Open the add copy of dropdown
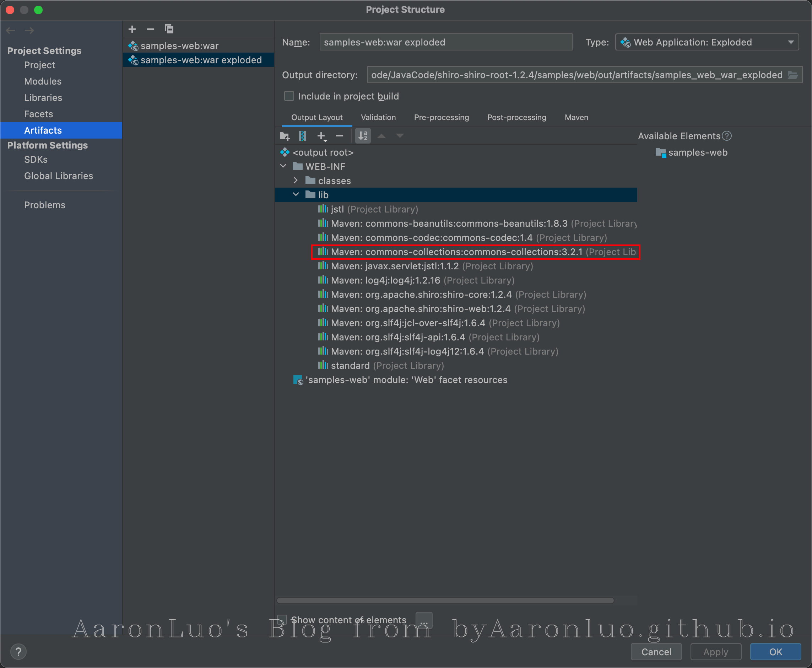 tap(321, 136)
